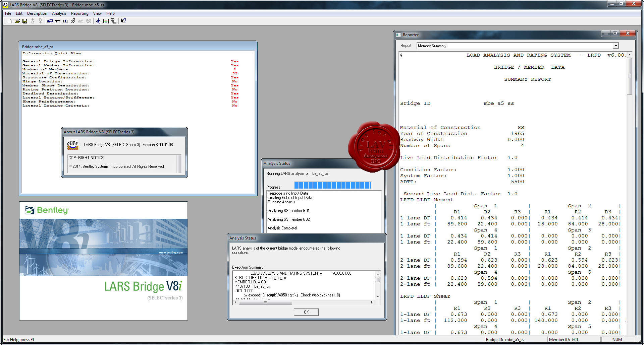Open the View menu
Image resolution: width=644 pixels, height=345 pixels.
(97, 13)
